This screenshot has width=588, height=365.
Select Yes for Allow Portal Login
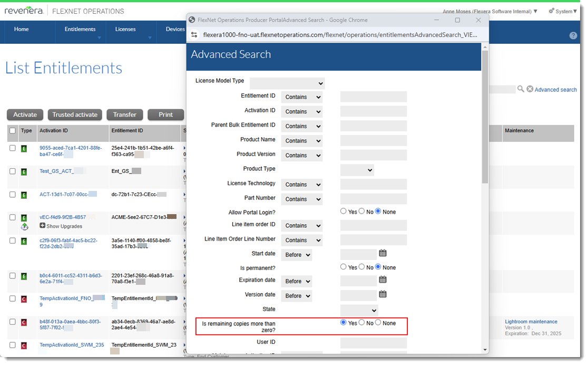pyautogui.click(x=344, y=211)
